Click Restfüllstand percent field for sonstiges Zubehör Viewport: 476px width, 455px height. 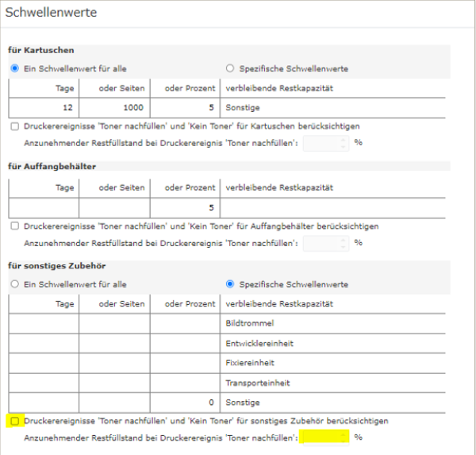tap(326, 438)
